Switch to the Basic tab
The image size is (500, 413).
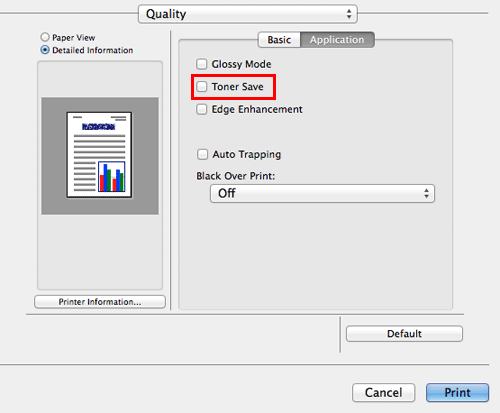(x=279, y=40)
